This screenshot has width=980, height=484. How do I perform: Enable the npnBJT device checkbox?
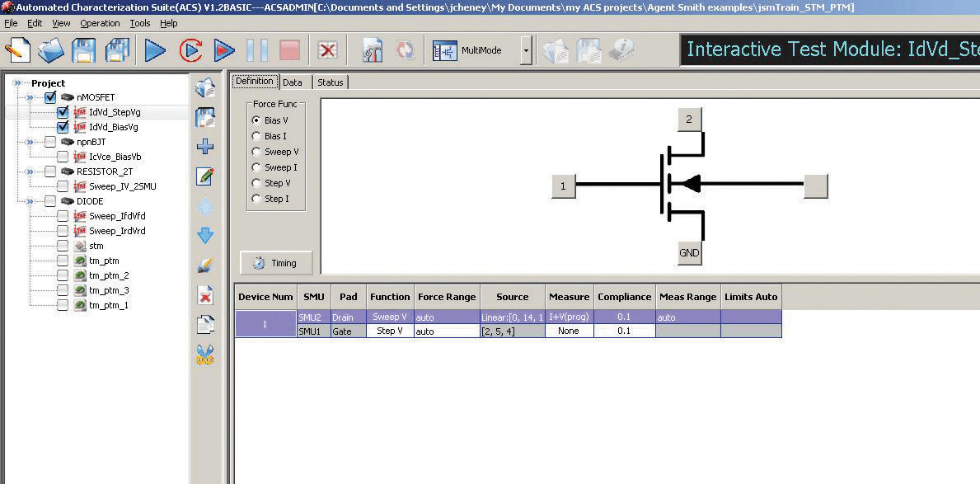(x=50, y=142)
